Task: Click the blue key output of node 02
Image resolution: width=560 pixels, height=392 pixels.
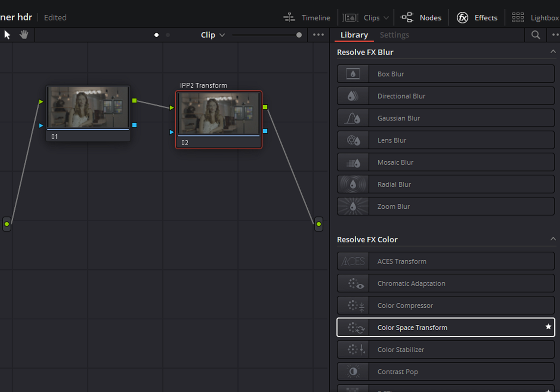Action: pyautogui.click(x=265, y=131)
